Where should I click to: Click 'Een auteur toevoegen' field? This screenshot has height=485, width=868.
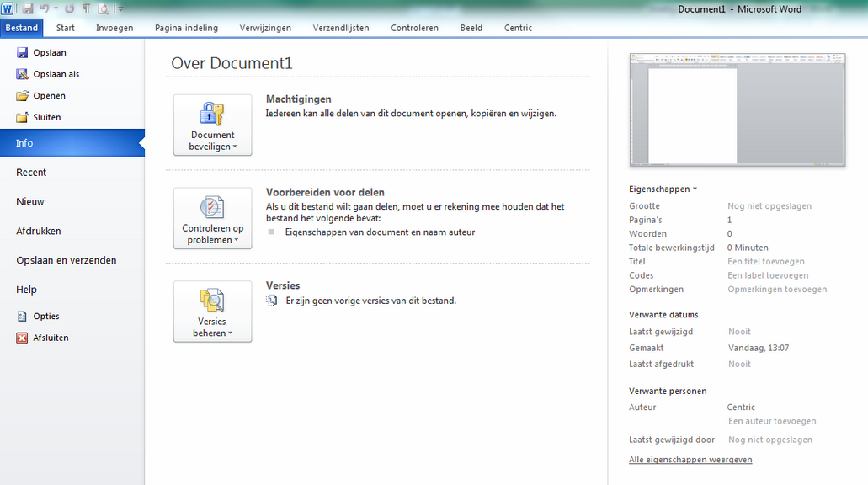[x=772, y=421]
